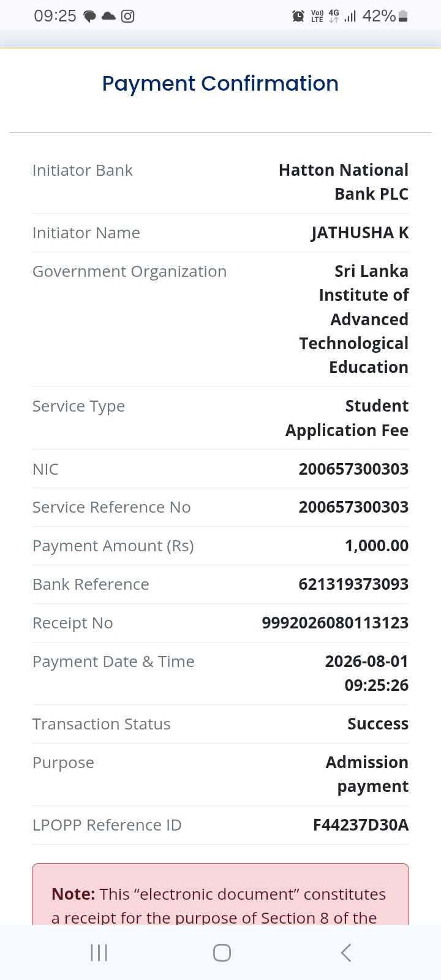
Task: Tap the Payment Amount 1,000.00 value
Action: coord(377,546)
